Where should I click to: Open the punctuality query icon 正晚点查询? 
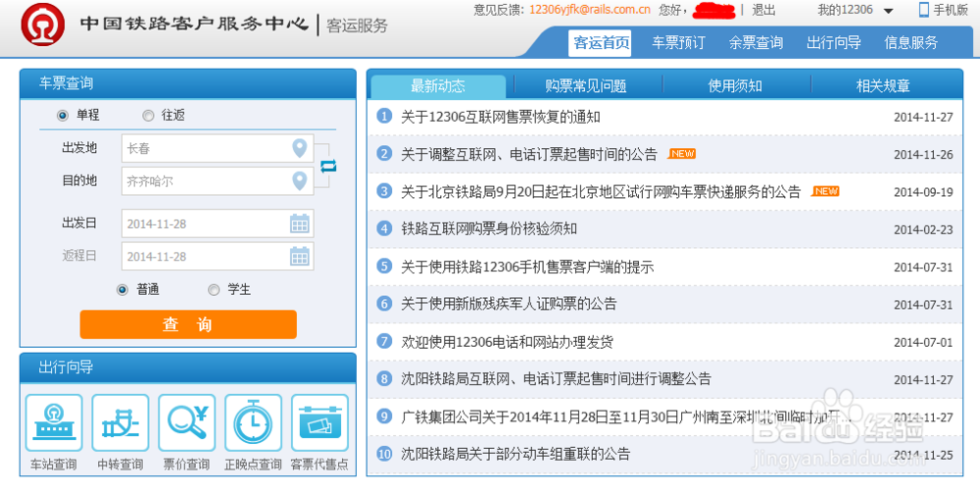[x=253, y=423]
